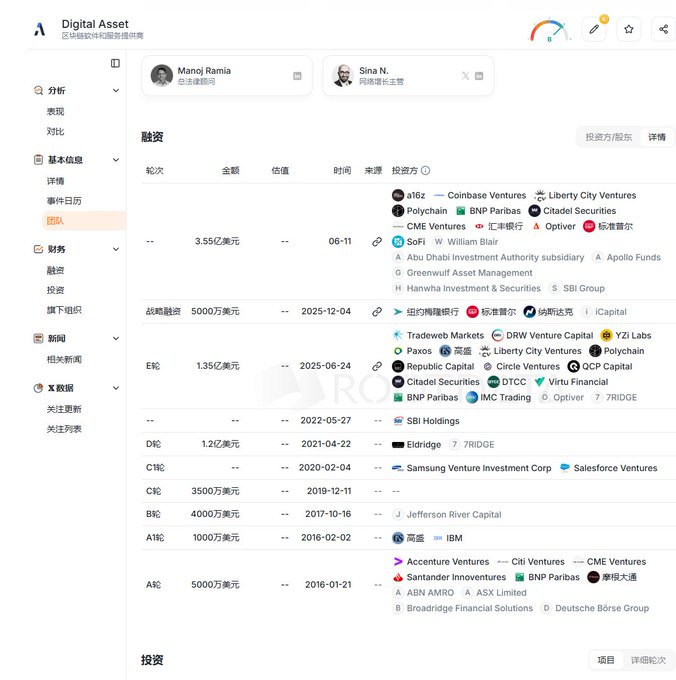Click the edit pencil icon in header
The image size is (676, 680).
[x=594, y=29]
